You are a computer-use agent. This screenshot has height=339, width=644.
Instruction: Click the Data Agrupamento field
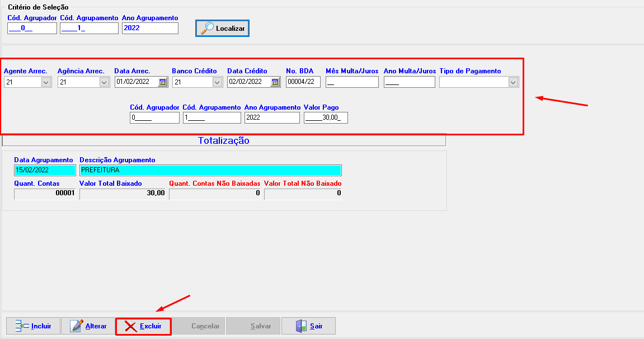coord(45,170)
